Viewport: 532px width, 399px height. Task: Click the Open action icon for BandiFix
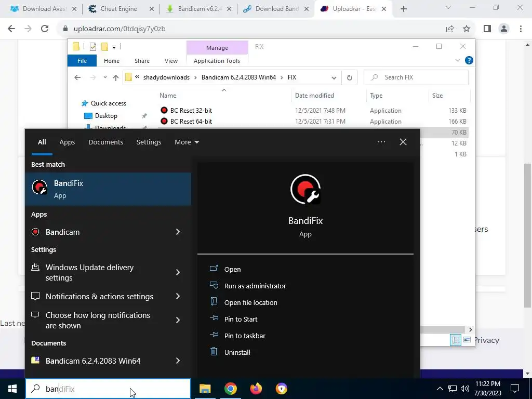point(214,269)
